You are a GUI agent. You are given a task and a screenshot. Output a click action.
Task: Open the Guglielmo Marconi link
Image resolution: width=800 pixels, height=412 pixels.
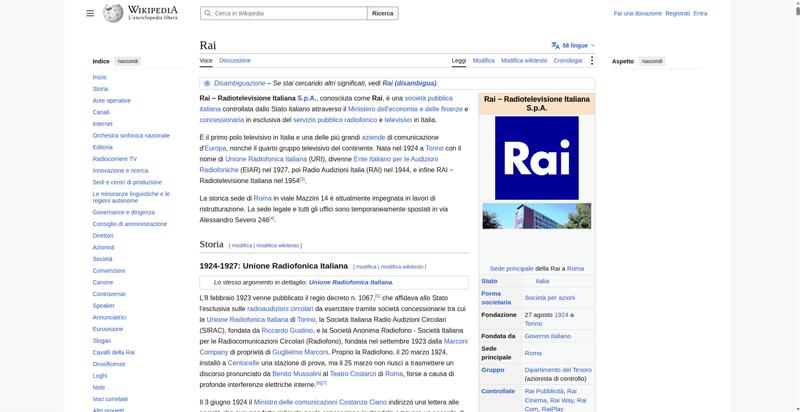coord(300,352)
